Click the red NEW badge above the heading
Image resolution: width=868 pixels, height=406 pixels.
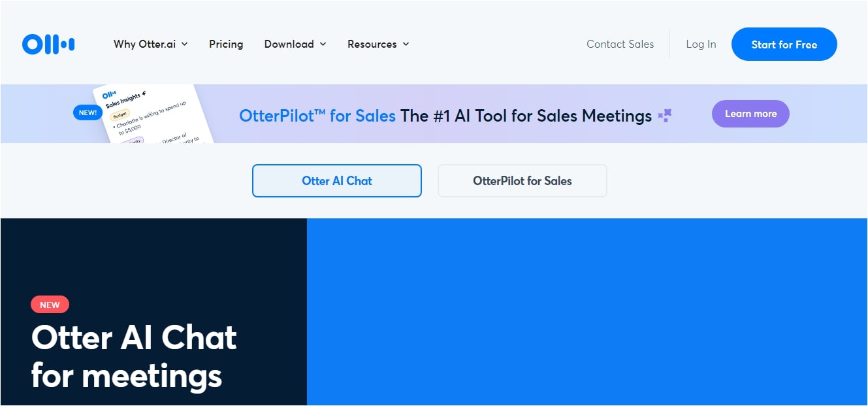pyautogui.click(x=50, y=305)
